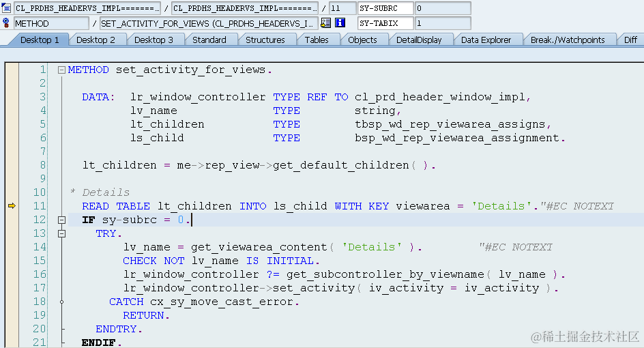
Task: Open the Standard tab
Action: (x=209, y=40)
